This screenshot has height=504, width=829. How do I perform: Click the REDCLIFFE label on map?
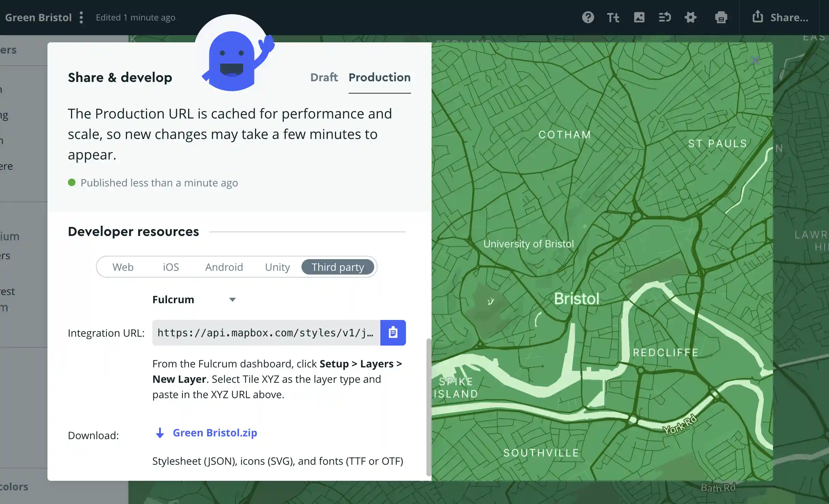click(x=665, y=352)
